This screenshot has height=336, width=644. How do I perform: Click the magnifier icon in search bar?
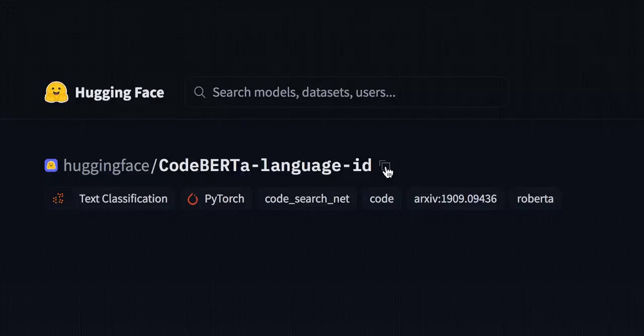tap(200, 93)
